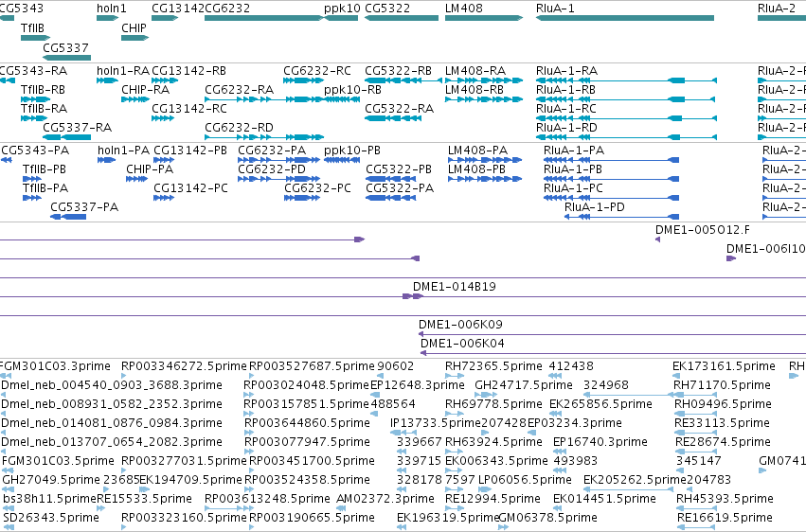Click the LM408 gene feature
The width and height of the screenshot is (806, 532).
484,18
